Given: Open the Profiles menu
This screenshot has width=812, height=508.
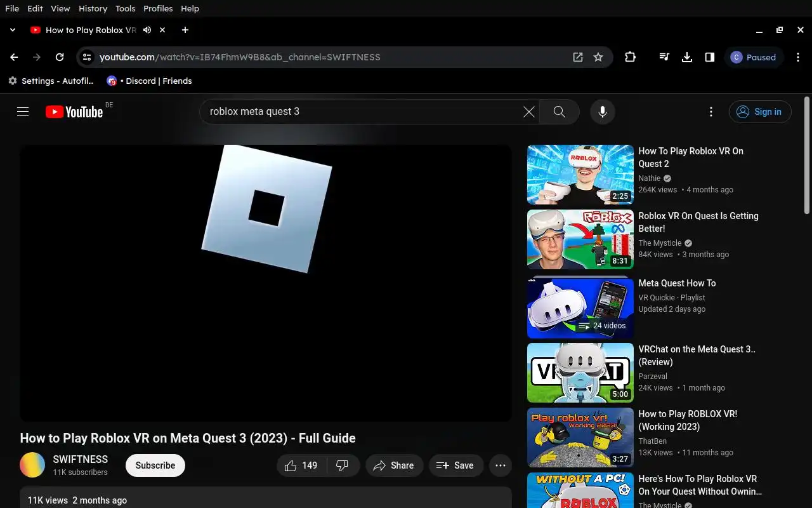Looking at the screenshot, I should [x=158, y=8].
